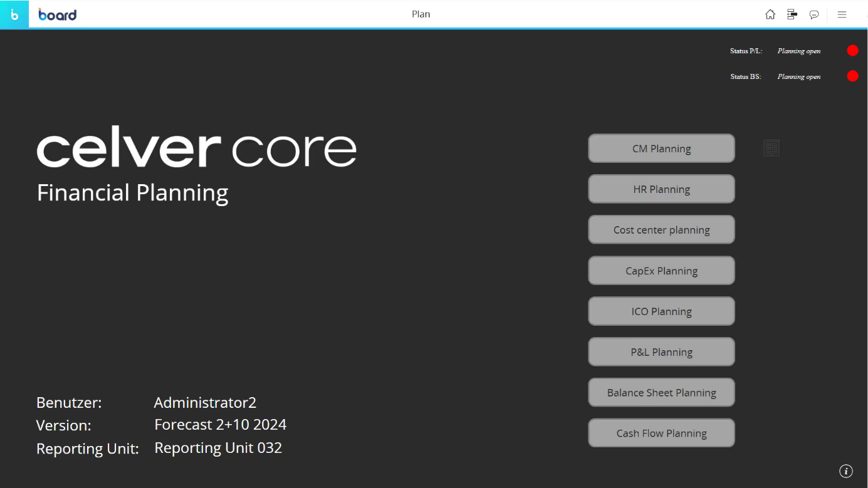Go to HR Planning
This screenshot has height=488, width=868.
click(661, 189)
